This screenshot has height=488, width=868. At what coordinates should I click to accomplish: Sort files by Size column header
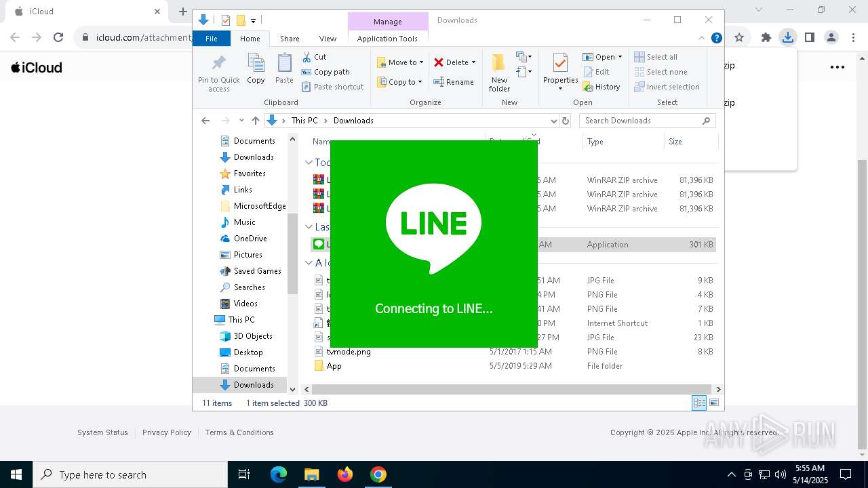pyautogui.click(x=690, y=142)
